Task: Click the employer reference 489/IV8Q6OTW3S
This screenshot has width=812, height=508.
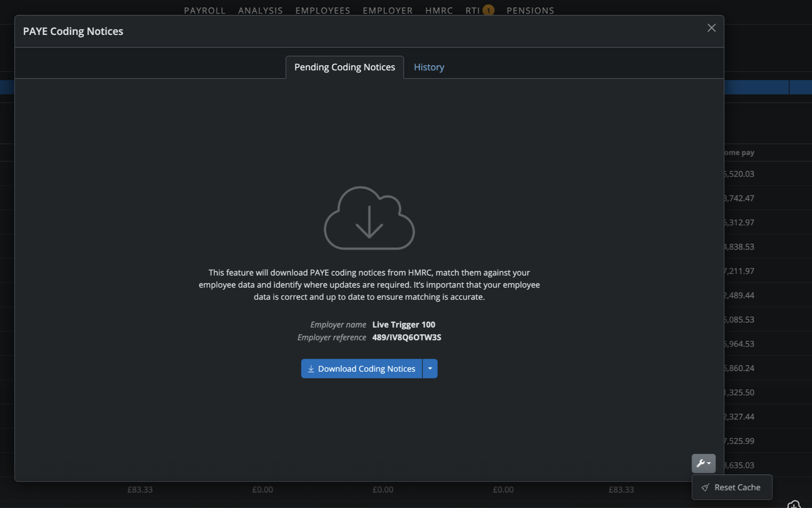Action: tap(406, 337)
